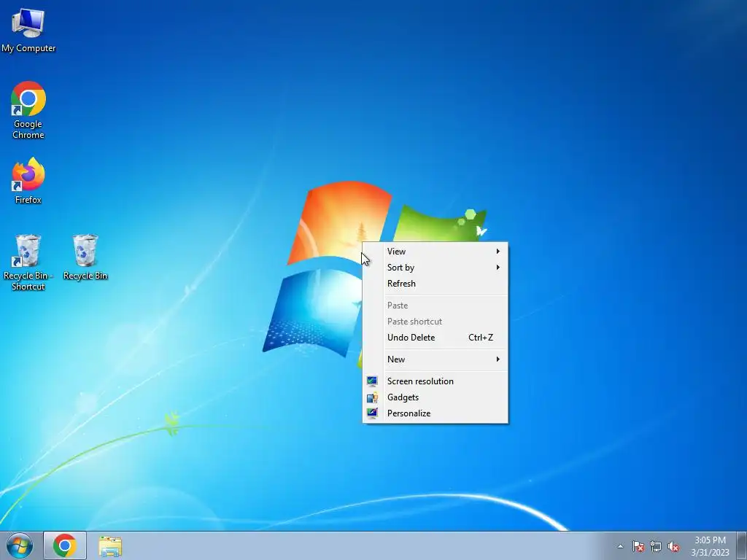This screenshot has width=747, height=560.
Task: Expand the Sort by submenu
Action: coord(436,268)
